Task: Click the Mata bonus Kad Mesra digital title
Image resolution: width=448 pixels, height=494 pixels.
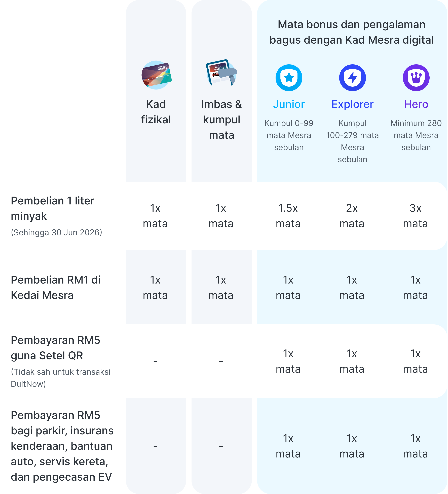Action: 352,32
